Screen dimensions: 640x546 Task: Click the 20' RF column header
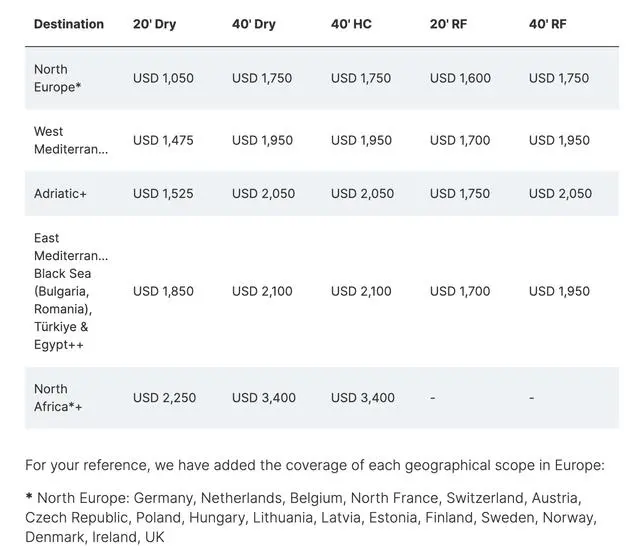448,24
